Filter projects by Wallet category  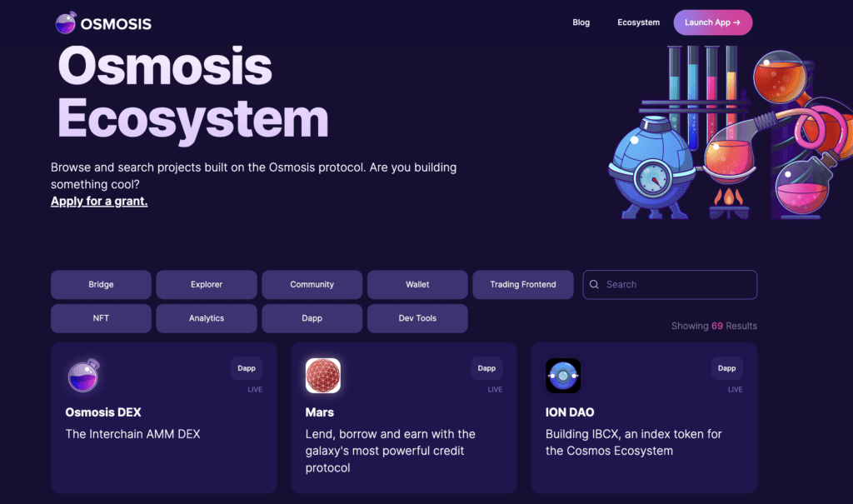(x=417, y=285)
